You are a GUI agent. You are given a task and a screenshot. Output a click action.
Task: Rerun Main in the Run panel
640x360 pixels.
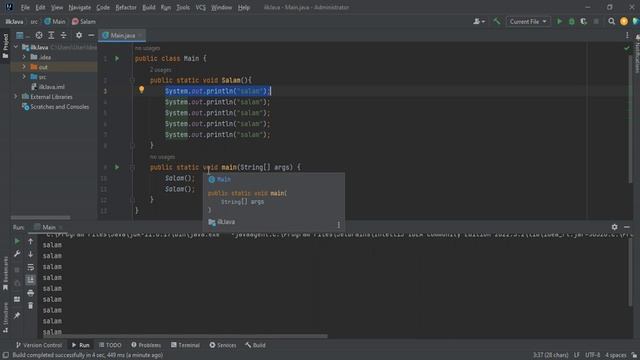coord(17,242)
